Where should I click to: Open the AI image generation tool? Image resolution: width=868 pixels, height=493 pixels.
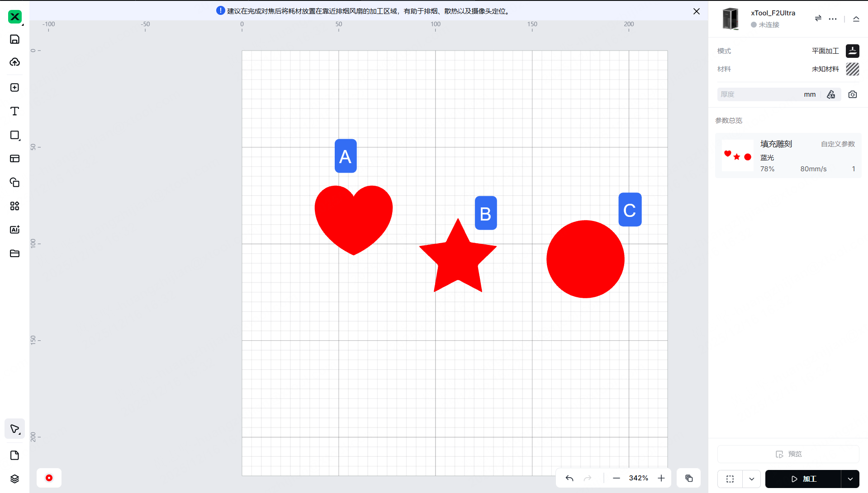tap(14, 230)
